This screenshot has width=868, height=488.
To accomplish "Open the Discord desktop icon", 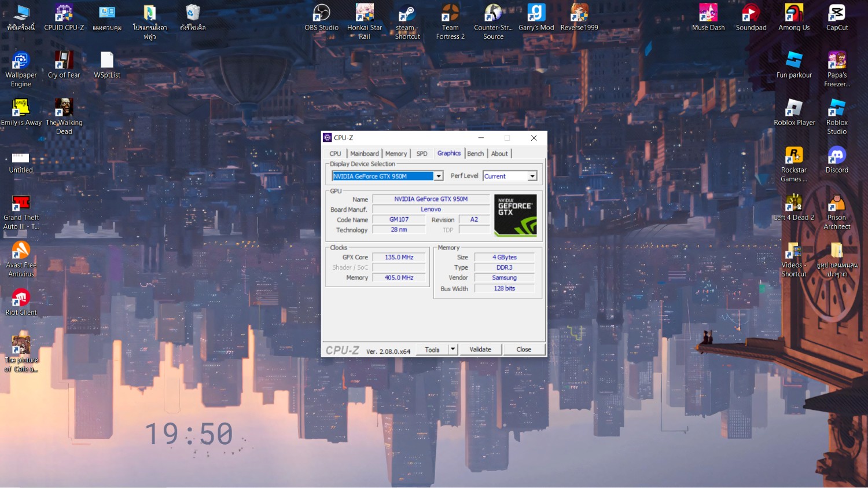I will [x=837, y=160].
